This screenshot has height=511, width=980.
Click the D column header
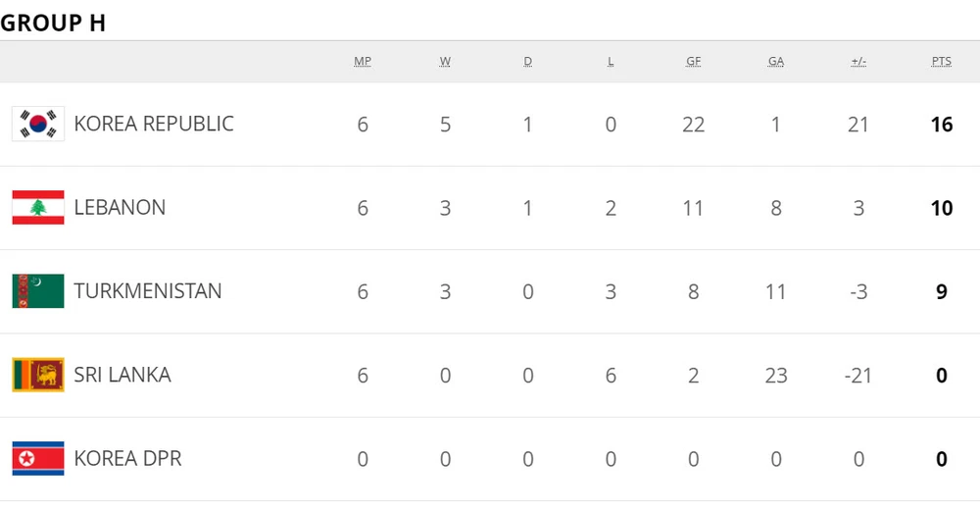point(528,62)
